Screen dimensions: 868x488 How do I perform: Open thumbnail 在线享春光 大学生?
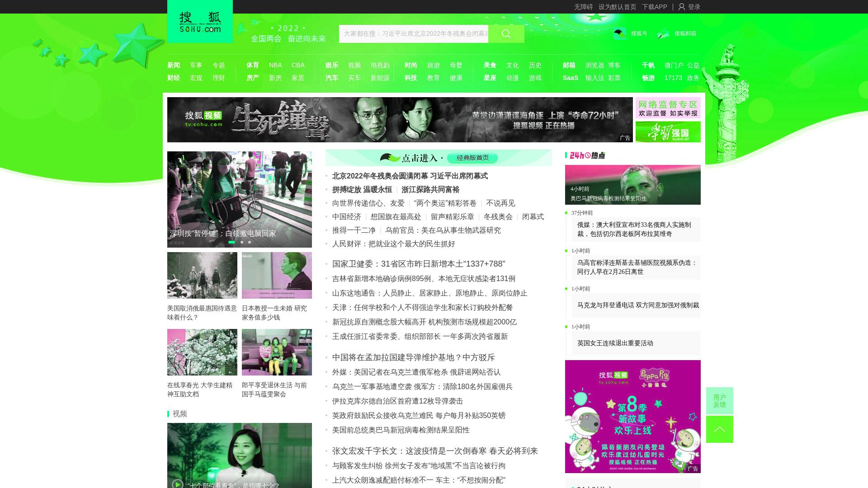(202, 352)
